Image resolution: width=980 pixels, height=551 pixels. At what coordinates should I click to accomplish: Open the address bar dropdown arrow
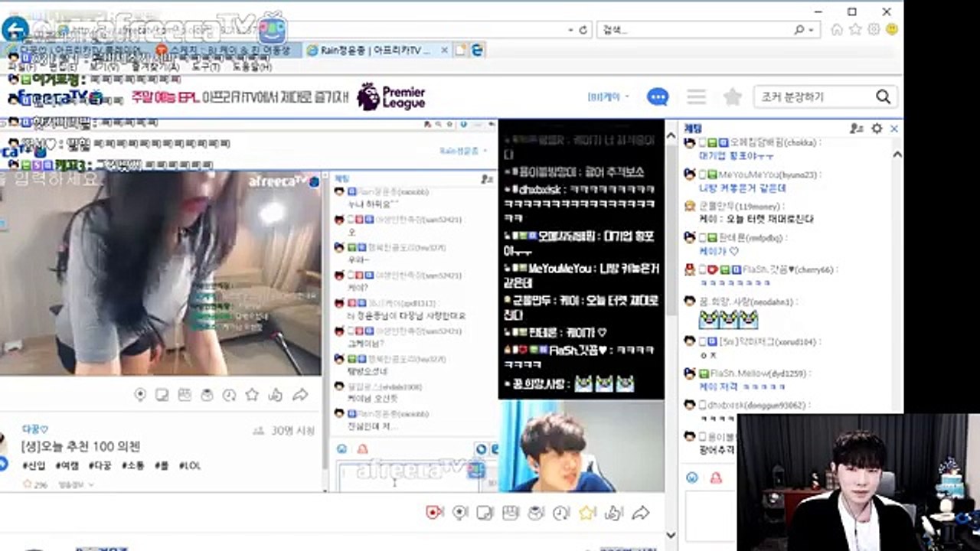[x=570, y=30]
